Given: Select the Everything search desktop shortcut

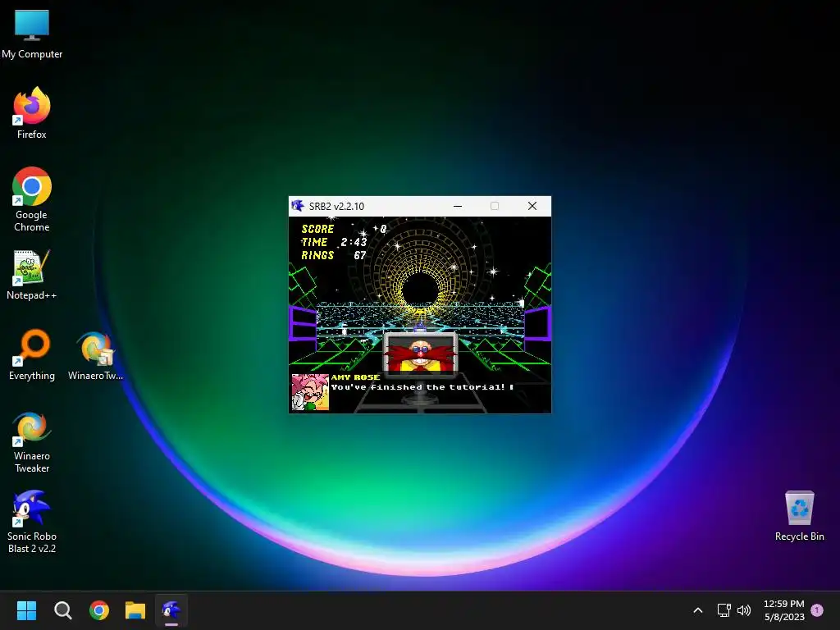Looking at the screenshot, I should [x=32, y=354].
